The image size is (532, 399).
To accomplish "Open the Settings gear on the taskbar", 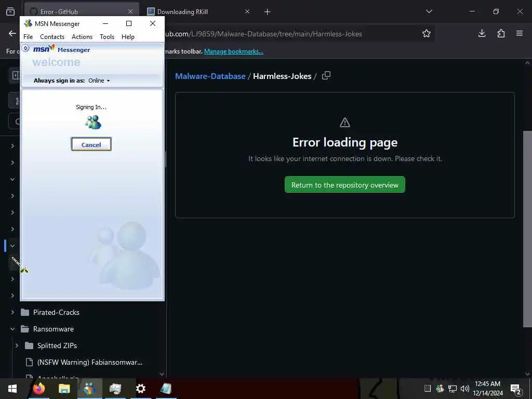I will tap(140, 389).
